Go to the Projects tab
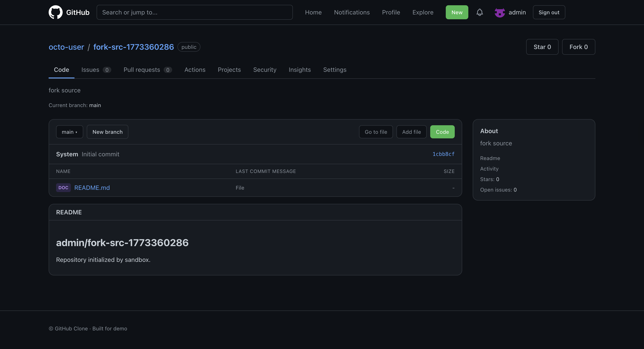 [x=229, y=70]
